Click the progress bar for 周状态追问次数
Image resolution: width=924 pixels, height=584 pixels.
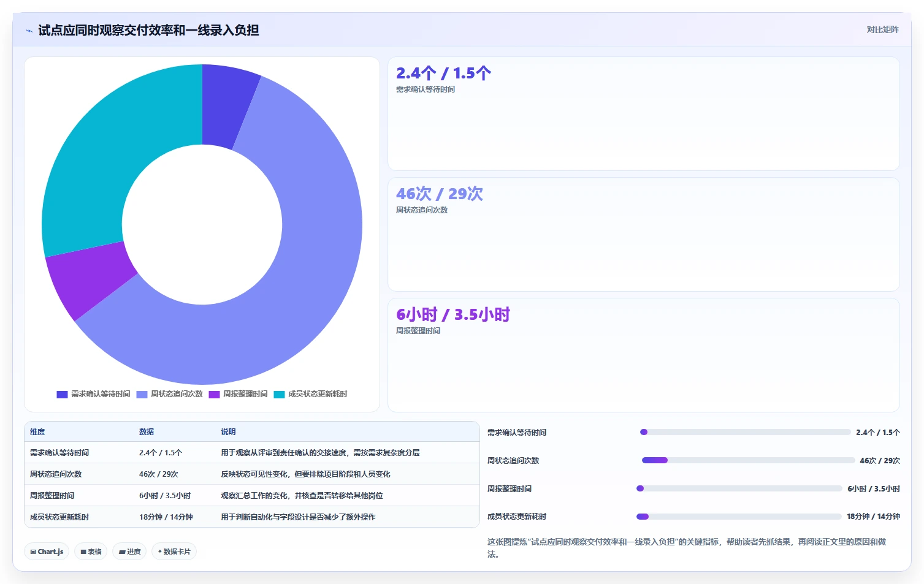coord(748,460)
